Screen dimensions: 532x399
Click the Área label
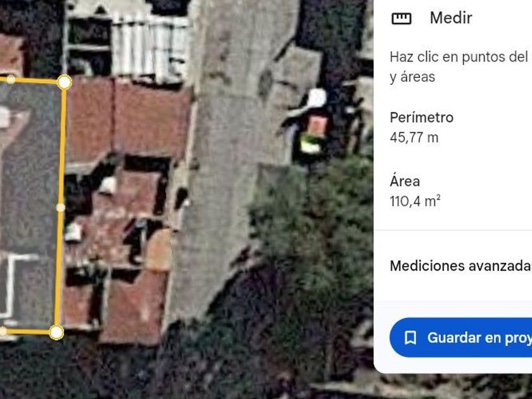pos(405,181)
